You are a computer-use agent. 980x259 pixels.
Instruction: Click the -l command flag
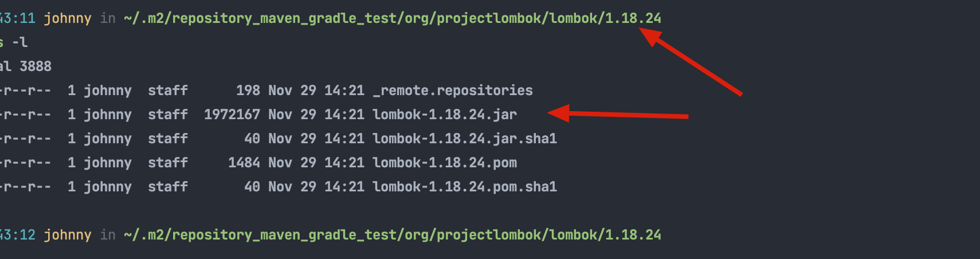tap(20, 42)
